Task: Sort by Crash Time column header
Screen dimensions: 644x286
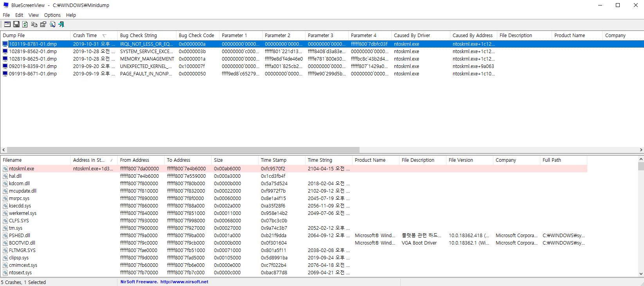Action: (85, 36)
